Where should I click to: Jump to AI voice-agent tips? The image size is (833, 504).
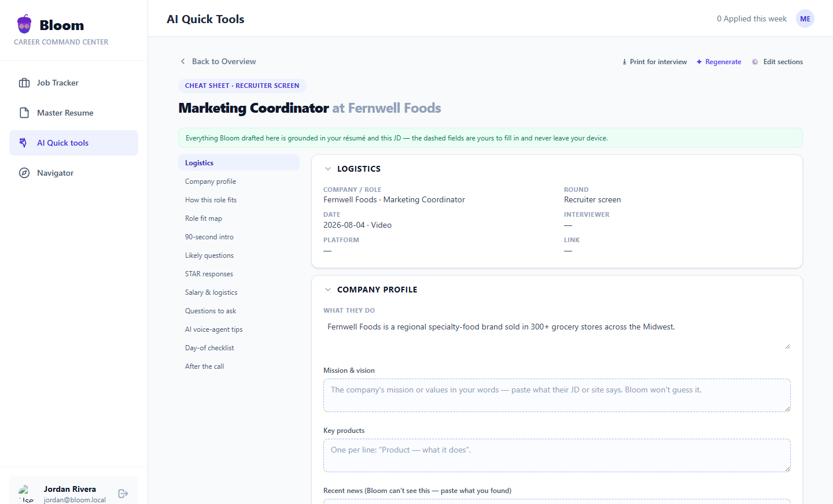239,329
